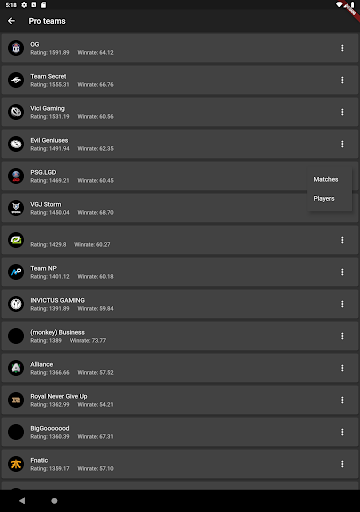Show more options for BigGooooood
This screenshot has height=512, width=360.
coord(342,432)
